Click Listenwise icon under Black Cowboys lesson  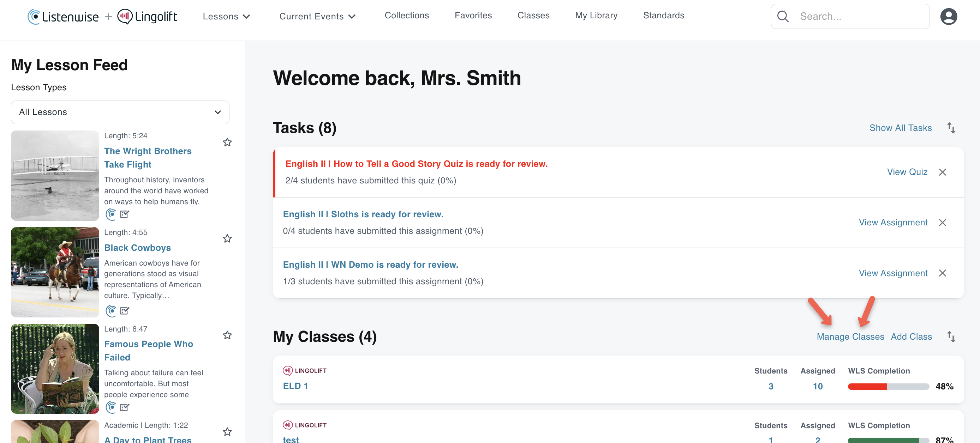[x=111, y=311]
